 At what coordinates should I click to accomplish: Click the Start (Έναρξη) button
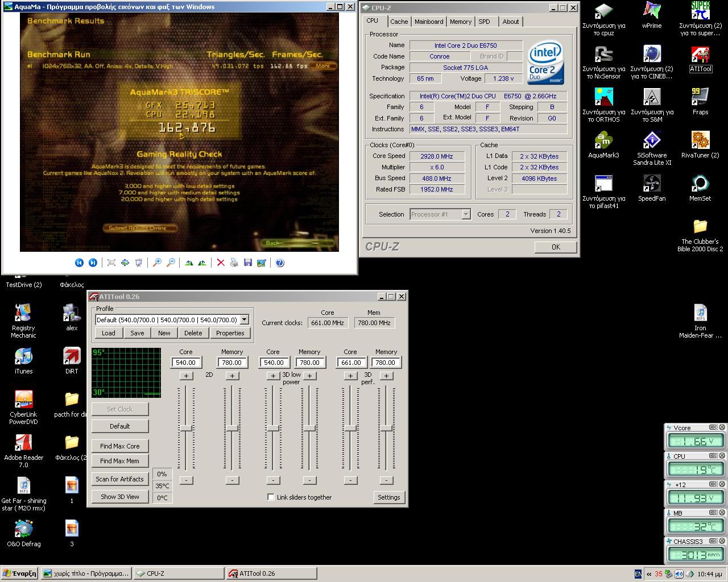pos(19,573)
